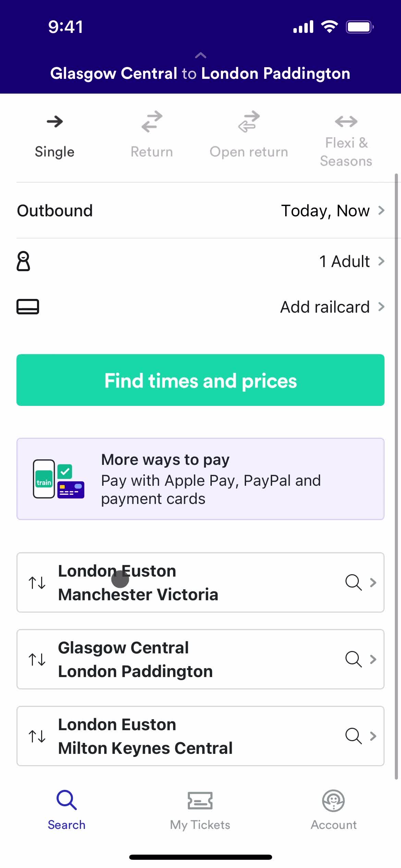Image resolution: width=401 pixels, height=868 pixels.
Task: Open Outbound Today, Now time picker
Action: (x=200, y=210)
